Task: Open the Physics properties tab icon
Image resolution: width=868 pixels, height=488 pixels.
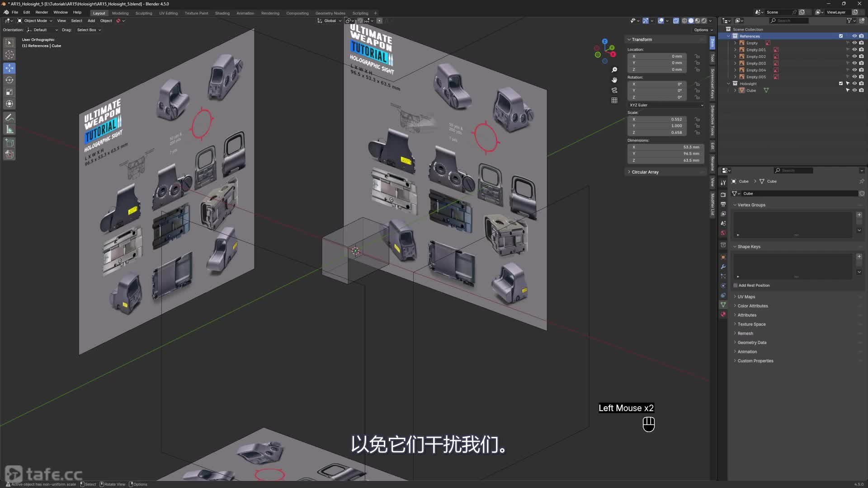Action: tap(723, 286)
